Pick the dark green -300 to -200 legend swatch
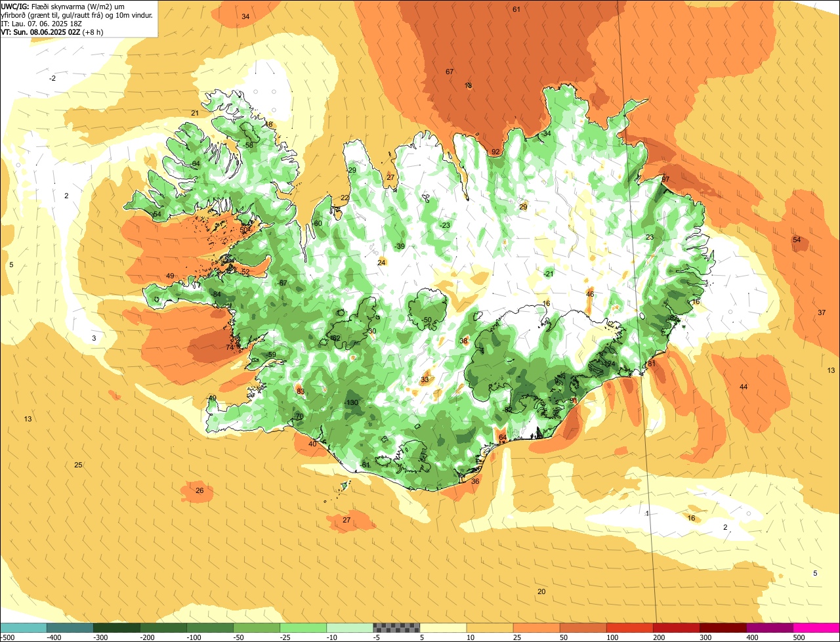The width and height of the screenshot is (840, 642). (x=117, y=628)
